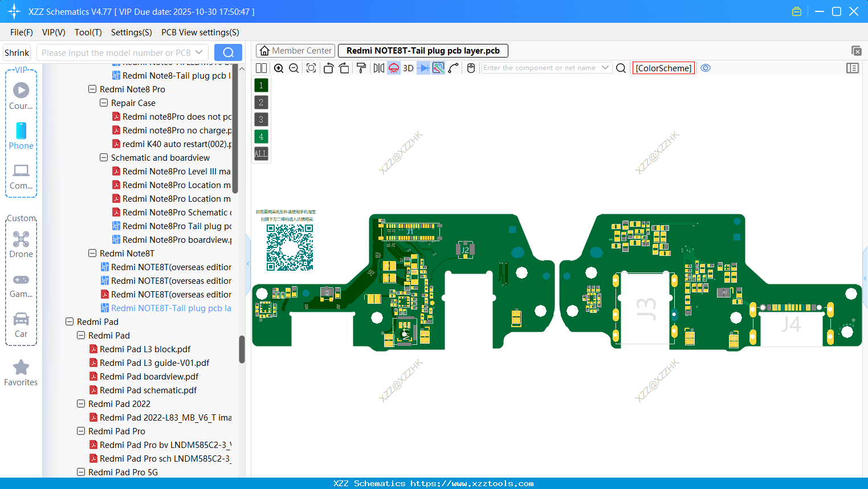Enable the red lamp highlight mode
The height and width of the screenshot is (489, 868).
tap(393, 68)
